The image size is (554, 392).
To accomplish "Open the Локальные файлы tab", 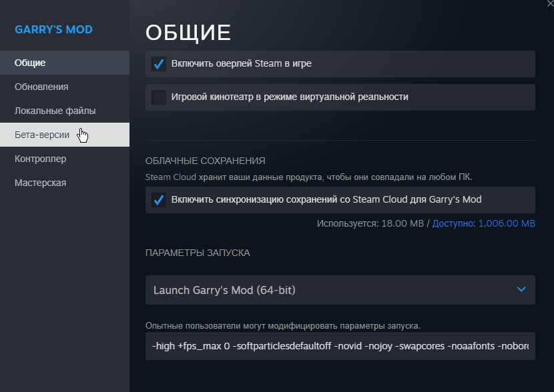I will click(65, 111).
